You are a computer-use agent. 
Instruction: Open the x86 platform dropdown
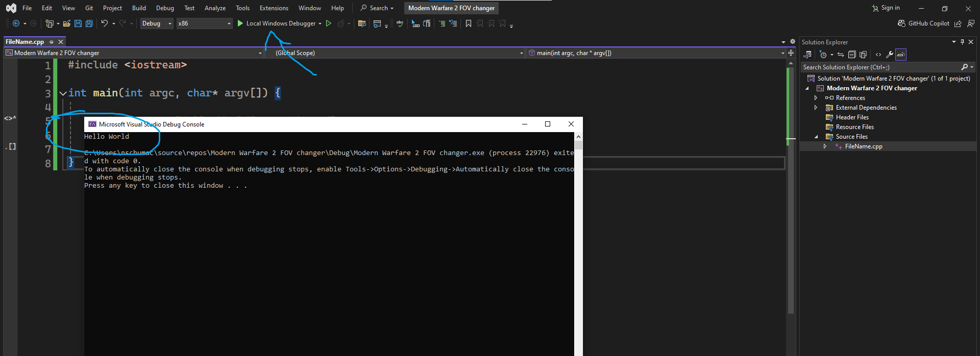204,23
